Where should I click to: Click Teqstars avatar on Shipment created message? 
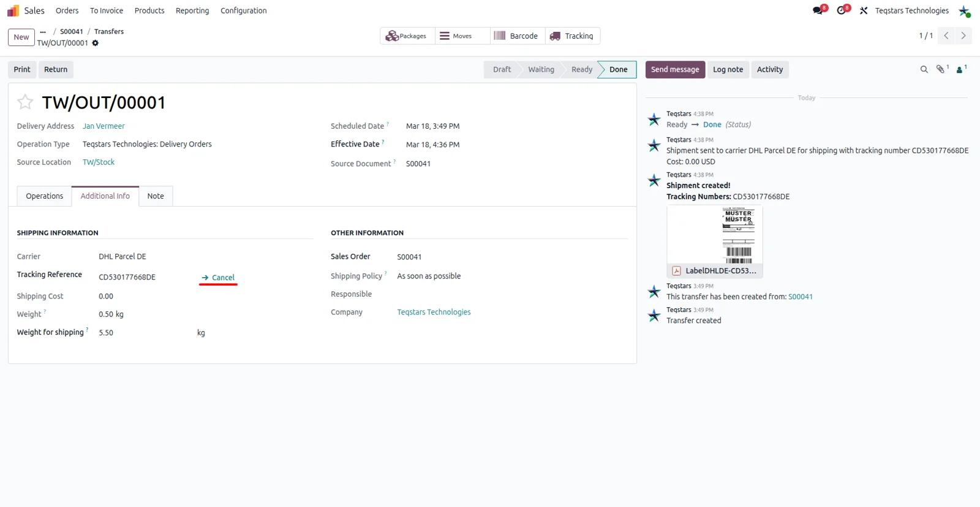tap(654, 180)
